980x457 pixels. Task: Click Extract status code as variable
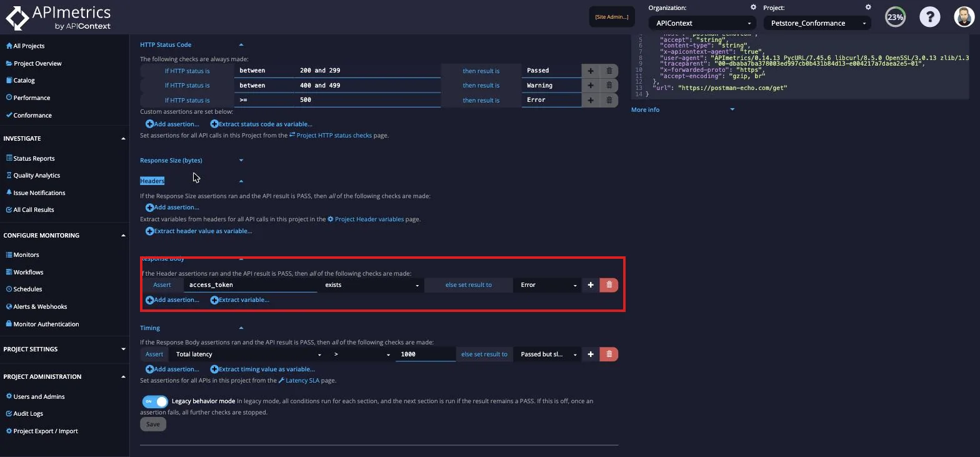261,124
